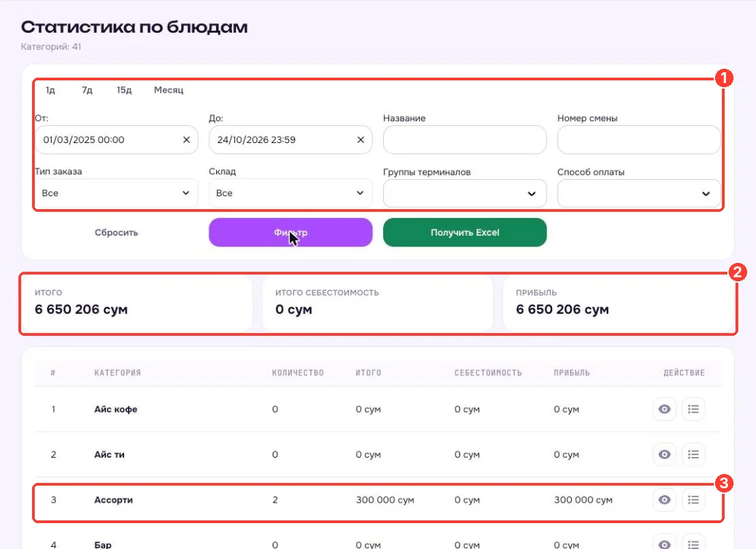Open the Склад dropdown
Image resolution: width=756 pixels, height=549 pixels.
tap(290, 193)
